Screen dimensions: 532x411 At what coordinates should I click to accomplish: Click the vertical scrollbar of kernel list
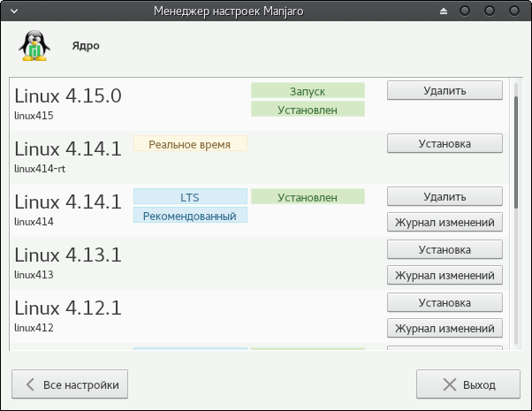pos(516,150)
